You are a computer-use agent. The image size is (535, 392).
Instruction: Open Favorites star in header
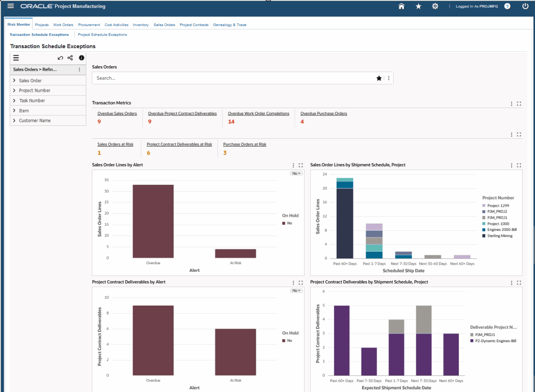(x=418, y=6)
